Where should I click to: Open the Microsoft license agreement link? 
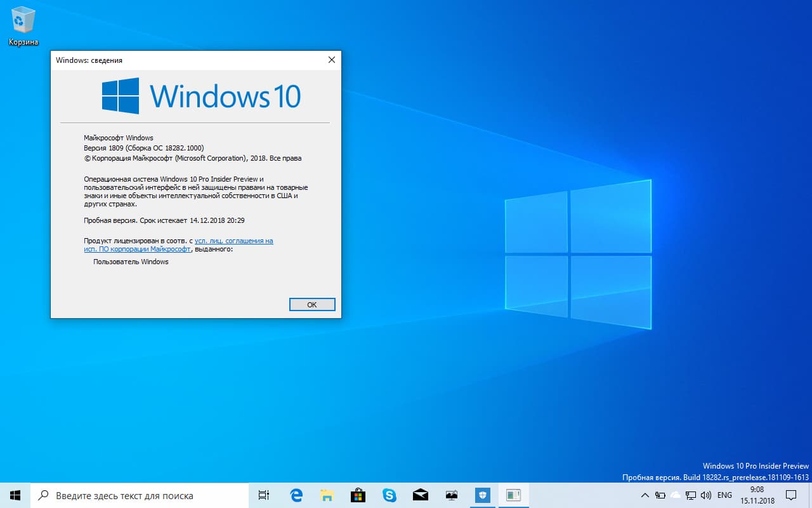[x=233, y=241]
